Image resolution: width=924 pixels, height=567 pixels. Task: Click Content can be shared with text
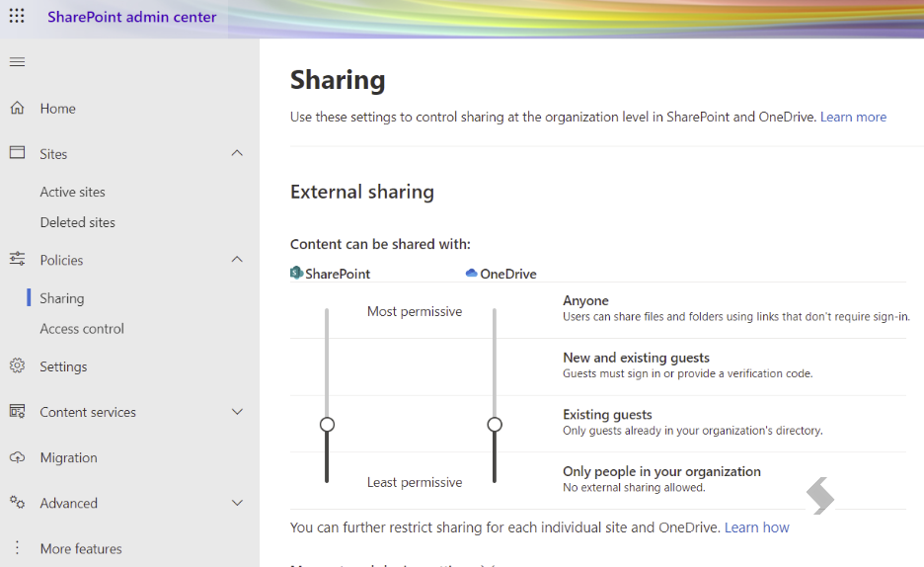click(380, 244)
